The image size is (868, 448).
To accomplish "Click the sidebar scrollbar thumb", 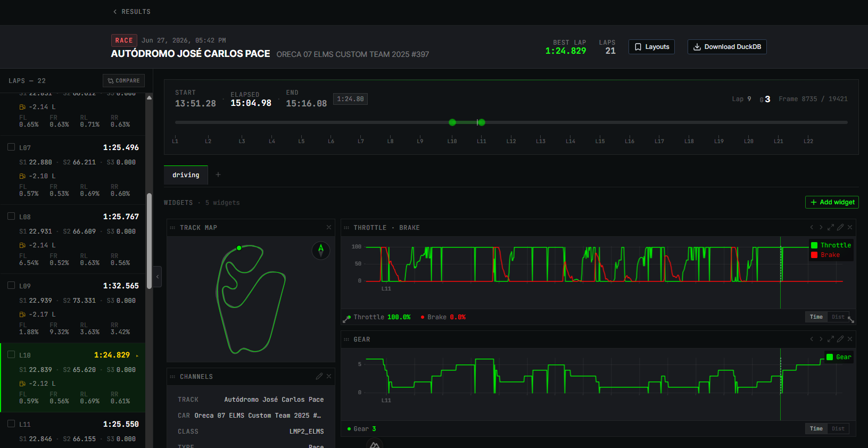I will pyautogui.click(x=150, y=240).
